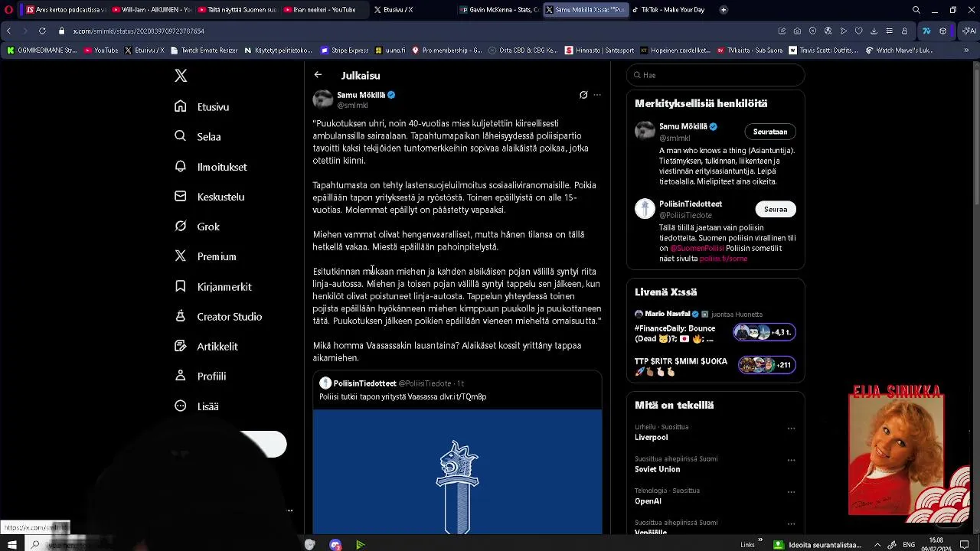The image size is (980, 551).
Task: Go to Etusivu home in the sidebar
Action: tap(202, 106)
